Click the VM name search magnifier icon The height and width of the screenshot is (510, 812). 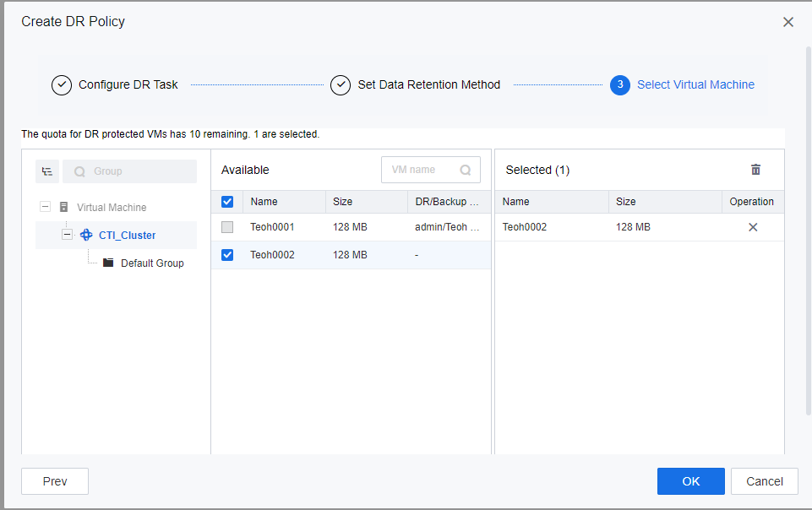(466, 170)
